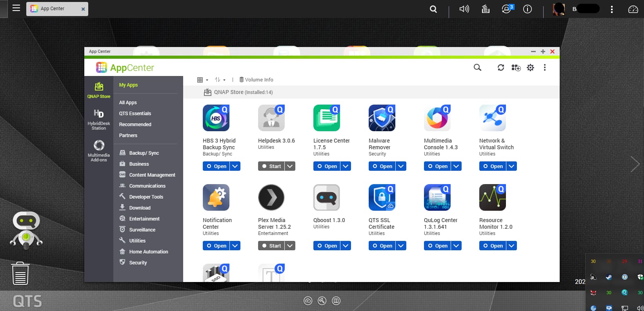Screen dimensions: 644x311
Task: Open the QTS main menu hamburger
Action: click(x=16, y=8)
